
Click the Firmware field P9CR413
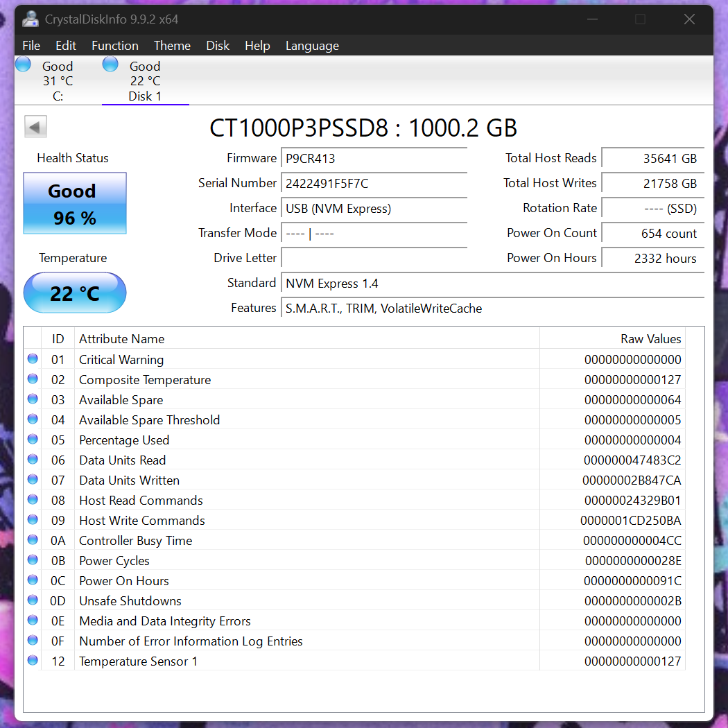pyautogui.click(x=374, y=158)
